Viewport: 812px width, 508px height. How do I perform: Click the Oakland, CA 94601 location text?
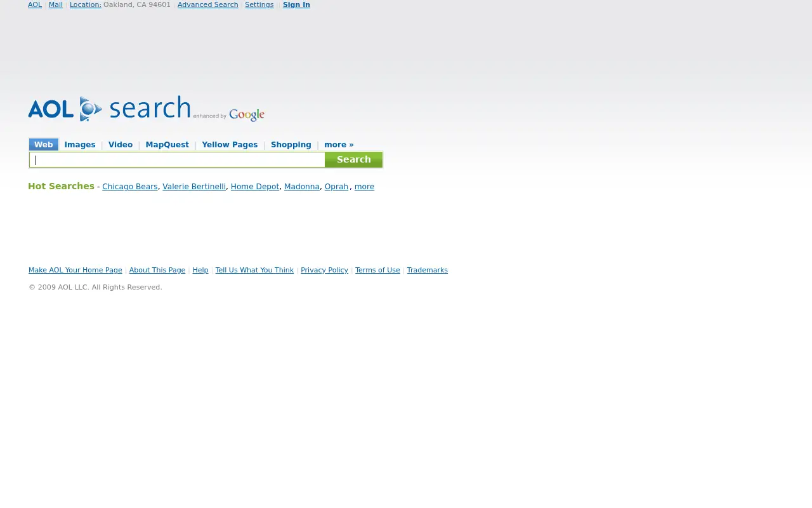(137, 4)
